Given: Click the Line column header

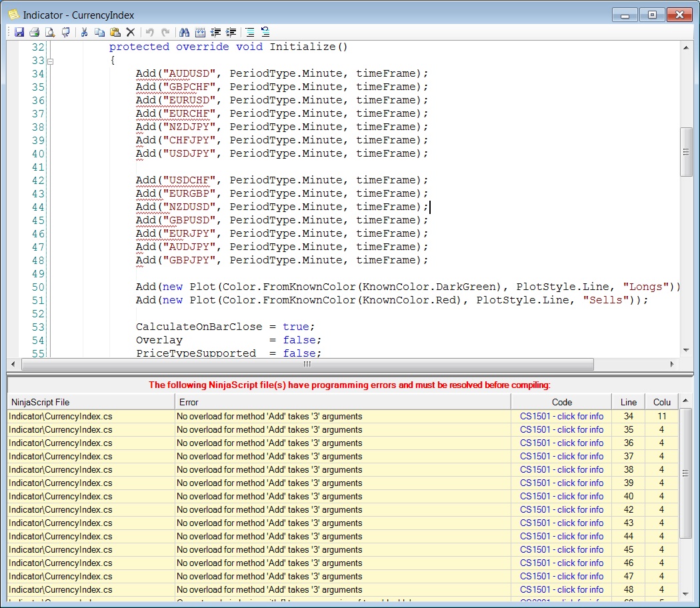Looking at the screenshot, I should (x=629, y=402).
